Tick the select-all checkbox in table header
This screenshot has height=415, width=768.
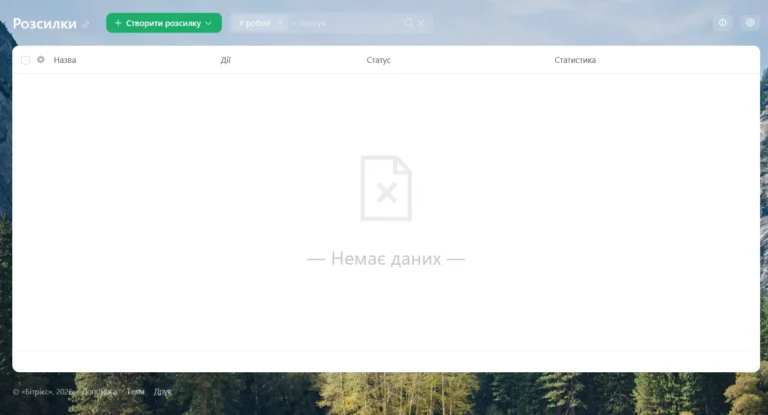[x=25, y=60]
